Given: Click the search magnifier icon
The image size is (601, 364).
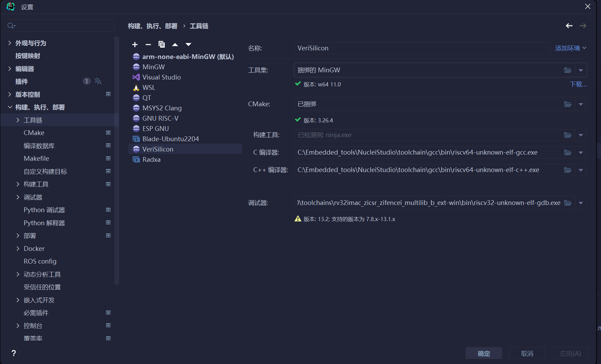Looking at the screenshot, I should pos(11,26).
